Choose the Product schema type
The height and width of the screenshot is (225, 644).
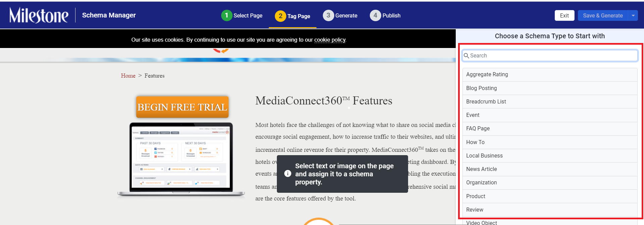point(550,196)
